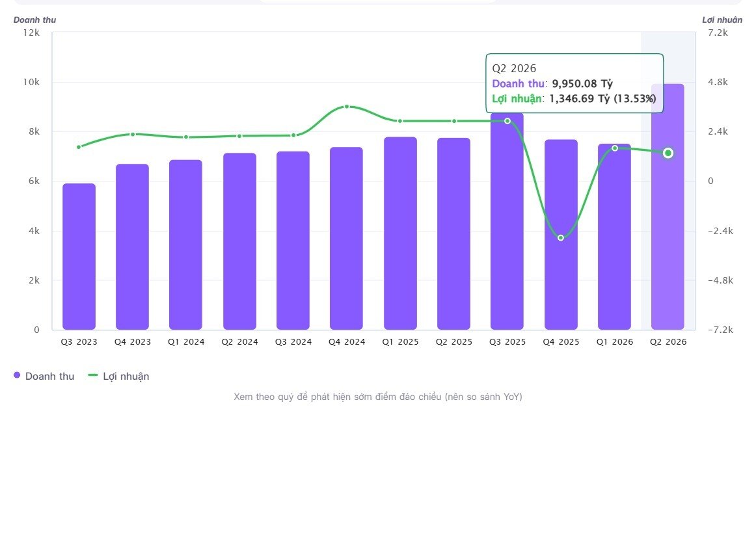
Task: Click the 'Lợi nhuận' right axis title
Action: [722, 20]
